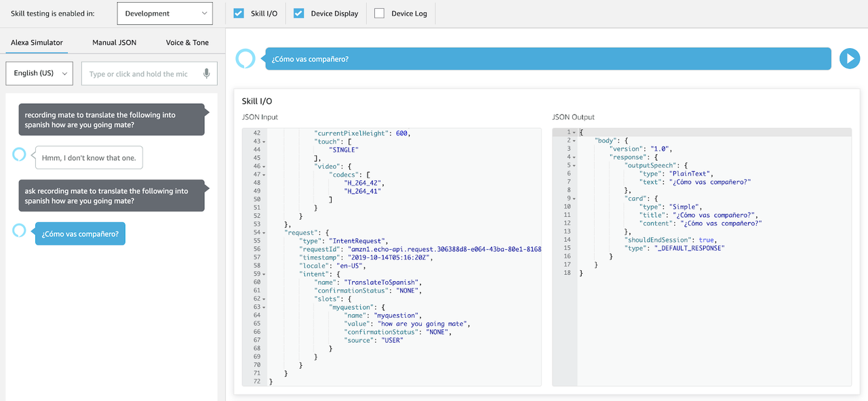The height and width of the screenshot is (401, 868).
Task: Click the top "¿Cómo vas compañero?" response bar
Action: coord(548,59)
